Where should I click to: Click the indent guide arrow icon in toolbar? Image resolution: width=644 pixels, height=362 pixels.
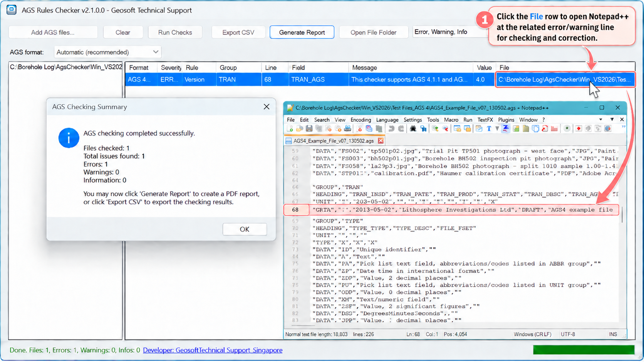click(497, 128)
